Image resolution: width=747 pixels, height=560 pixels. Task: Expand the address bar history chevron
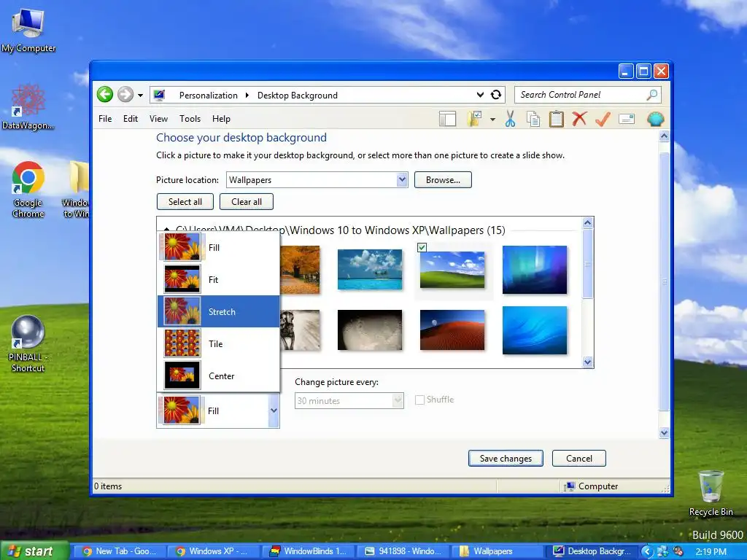click(480, 95)
